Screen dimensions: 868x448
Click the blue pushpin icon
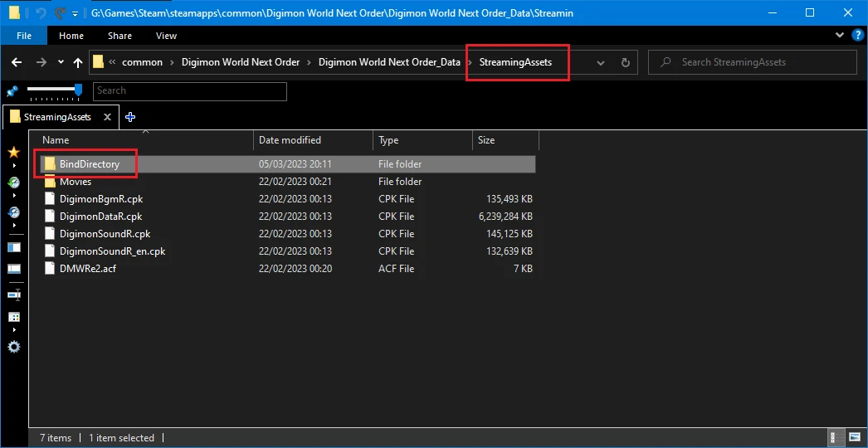click(12, 91)
